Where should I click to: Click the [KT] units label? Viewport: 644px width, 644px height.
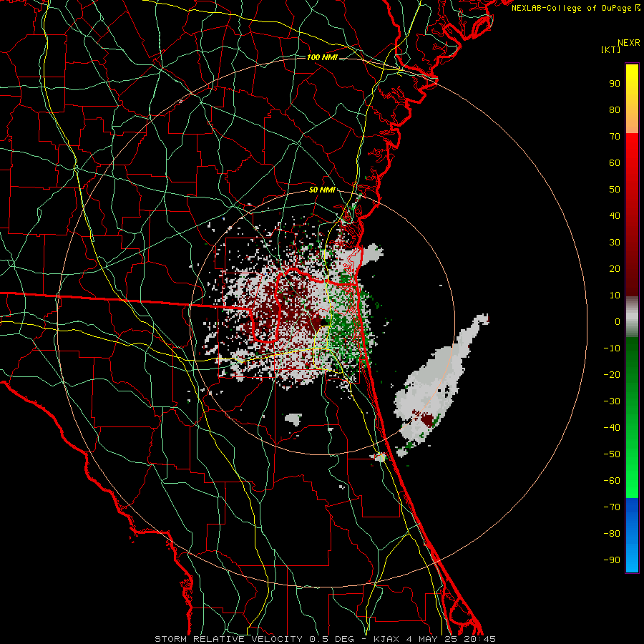tap(611, 49)
